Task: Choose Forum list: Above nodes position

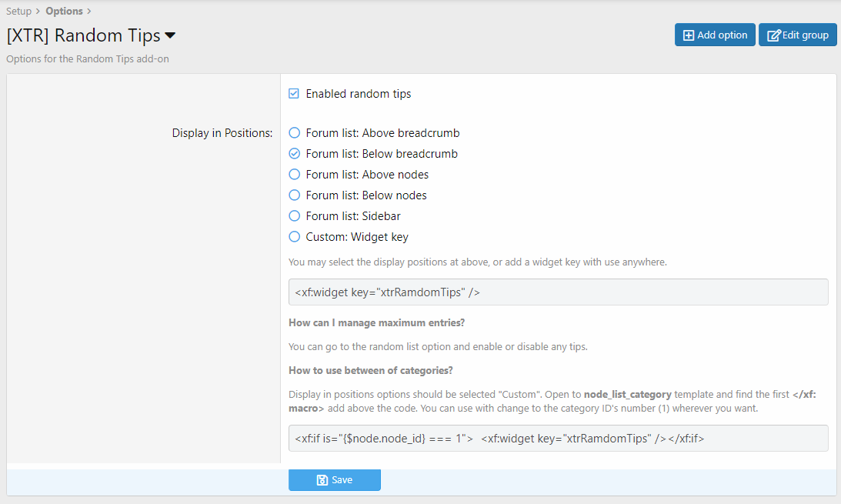Action: tap(294, 175)
